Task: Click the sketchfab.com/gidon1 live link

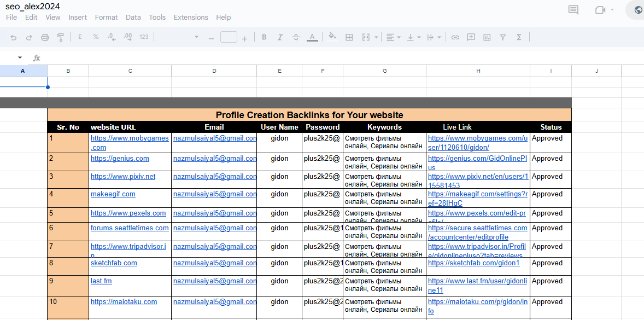Action: click(x=473, y=263)
